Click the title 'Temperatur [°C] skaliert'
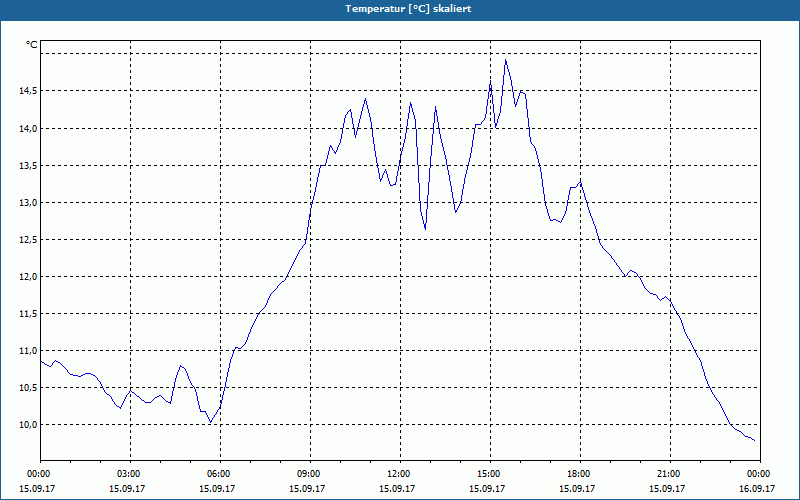 408,9
